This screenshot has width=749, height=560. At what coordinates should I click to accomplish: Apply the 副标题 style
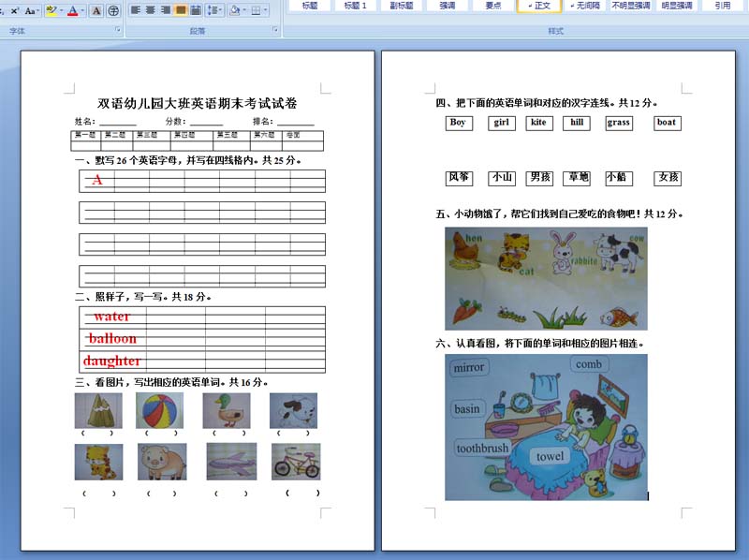[x=402, y=6]
